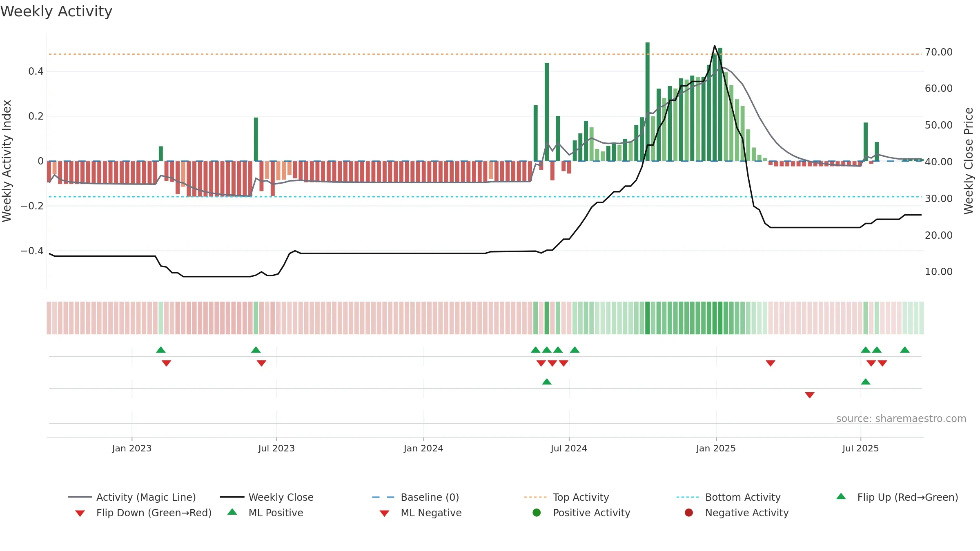The height and width of the screenshot is (551, 980).
Task: Click red Negative Activity legend circle
Action: pyautogui.click(x=689, y=513)
